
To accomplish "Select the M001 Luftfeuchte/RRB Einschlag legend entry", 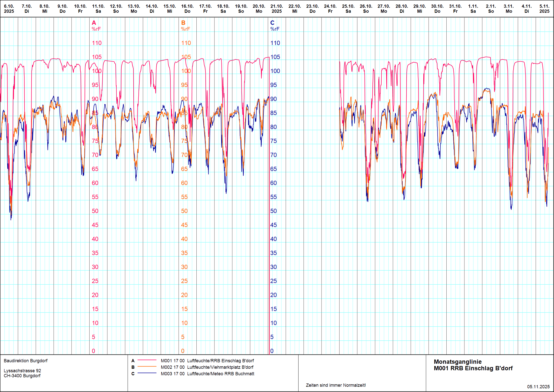I will tap(207, 361).
